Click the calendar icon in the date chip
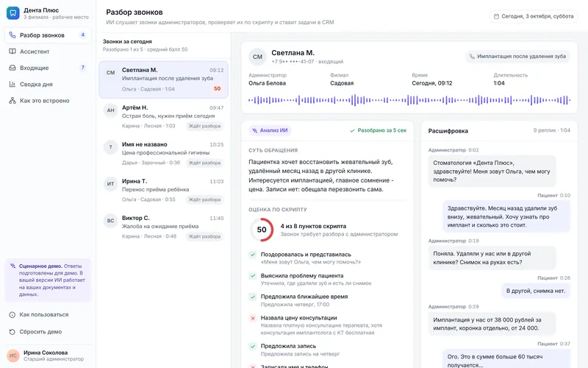 point(496,16)
